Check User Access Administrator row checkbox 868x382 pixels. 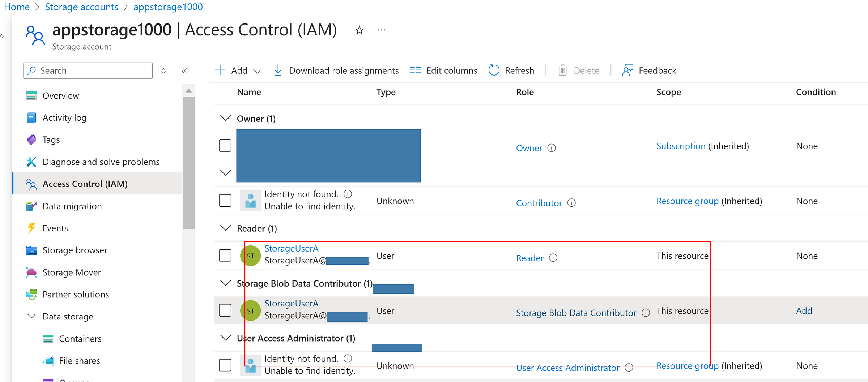[x=225, y=365]
